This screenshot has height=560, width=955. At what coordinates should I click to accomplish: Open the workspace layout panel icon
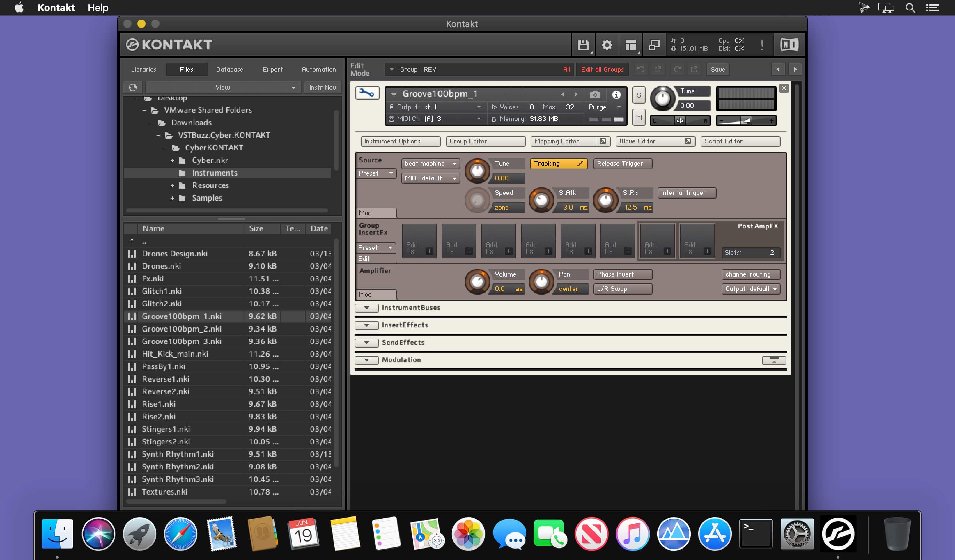(631, 45)
